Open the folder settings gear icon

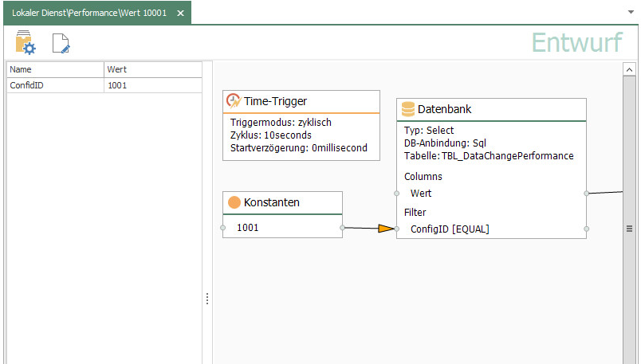coord(26,42)
